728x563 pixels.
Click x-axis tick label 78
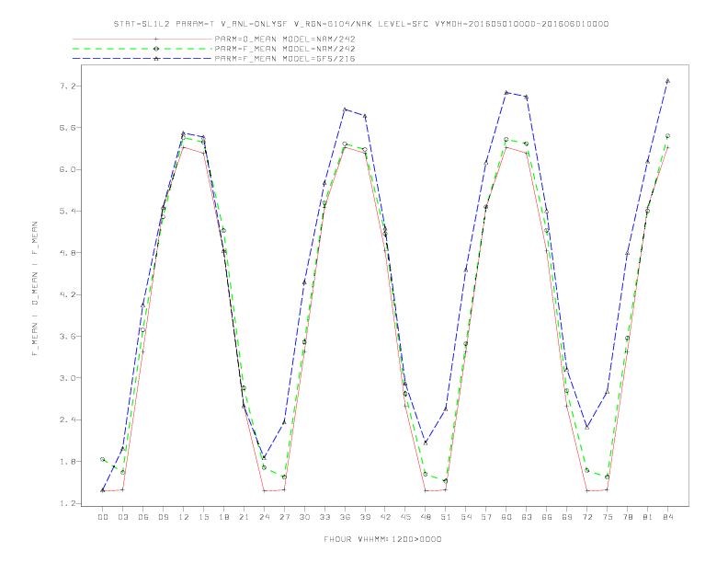[628, 517]
